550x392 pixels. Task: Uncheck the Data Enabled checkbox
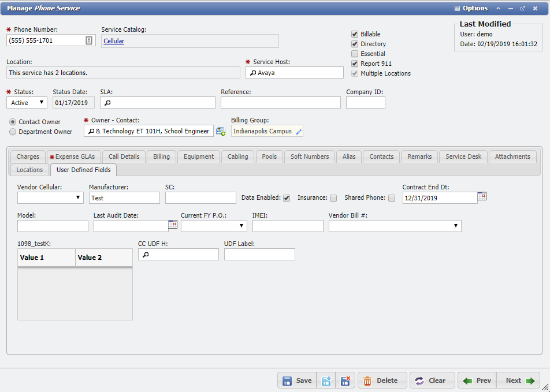click(287, 197)
